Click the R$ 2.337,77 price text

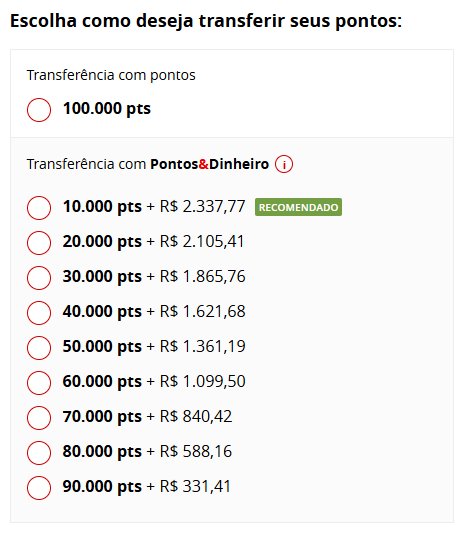point(202,206)
